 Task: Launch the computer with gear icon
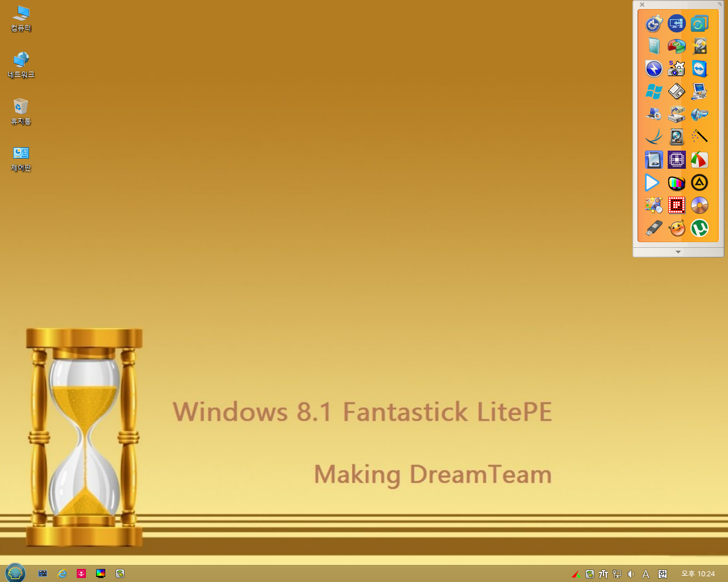653,114
